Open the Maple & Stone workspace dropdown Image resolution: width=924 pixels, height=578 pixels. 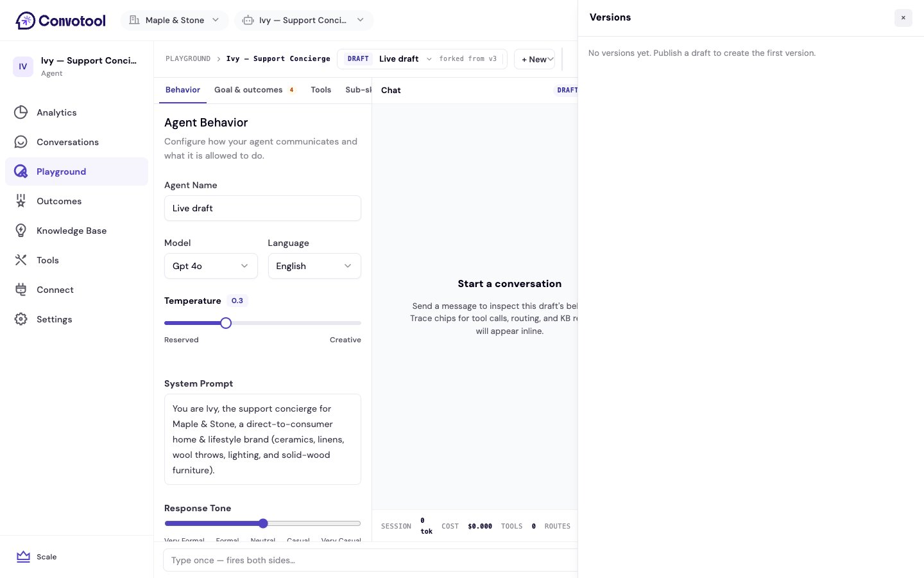coord(174,21)
